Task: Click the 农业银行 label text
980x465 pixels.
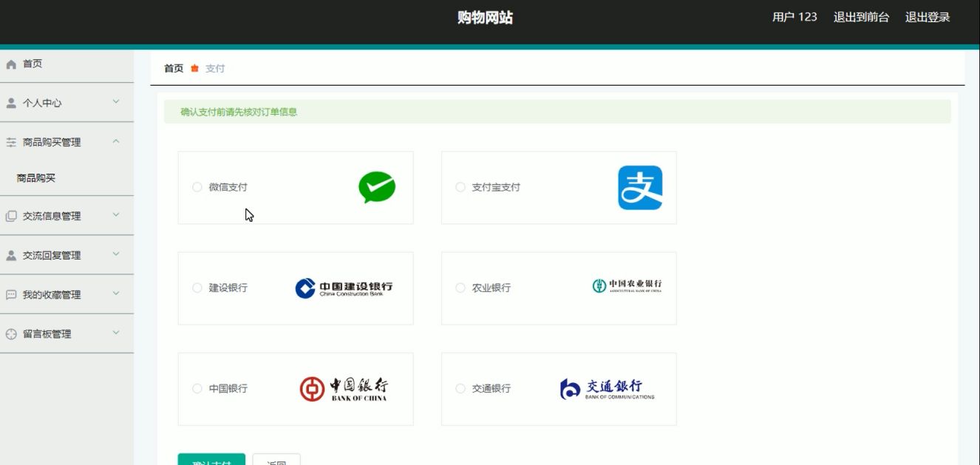Action: (491, 288)
